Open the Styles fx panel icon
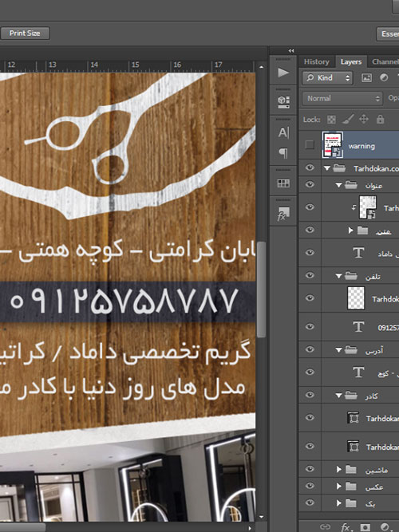Screen dimensions: 399x532 tap(283, 214)
